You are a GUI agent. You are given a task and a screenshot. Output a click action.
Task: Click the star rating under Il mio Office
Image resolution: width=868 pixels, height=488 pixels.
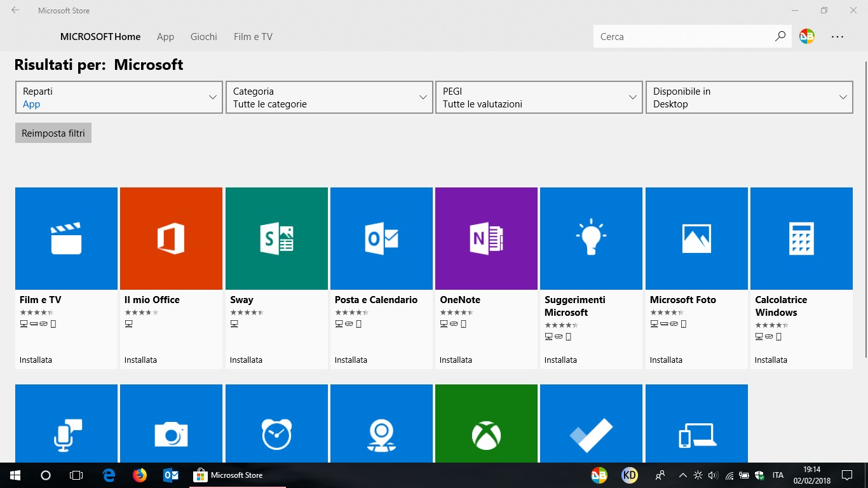[141, 313]
